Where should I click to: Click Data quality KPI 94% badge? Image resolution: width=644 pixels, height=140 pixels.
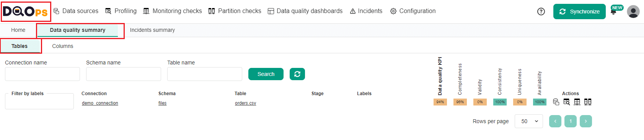tap(440, 102)
